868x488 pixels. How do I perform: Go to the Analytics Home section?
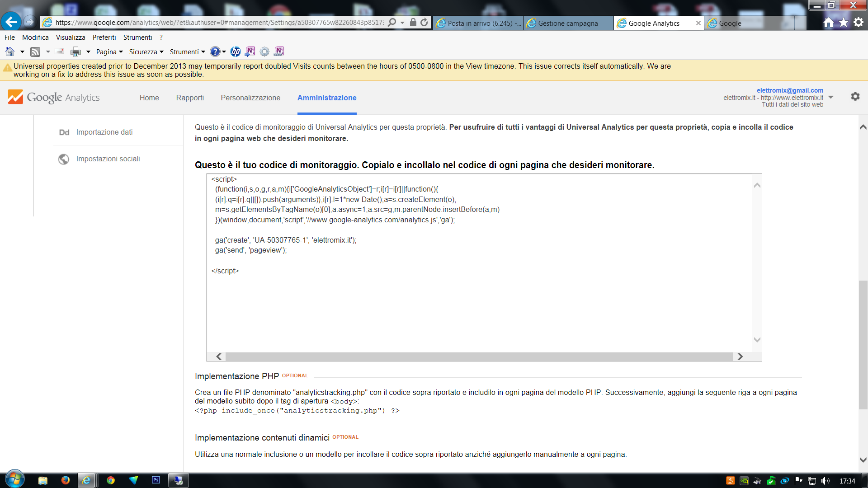click(149, 98)
